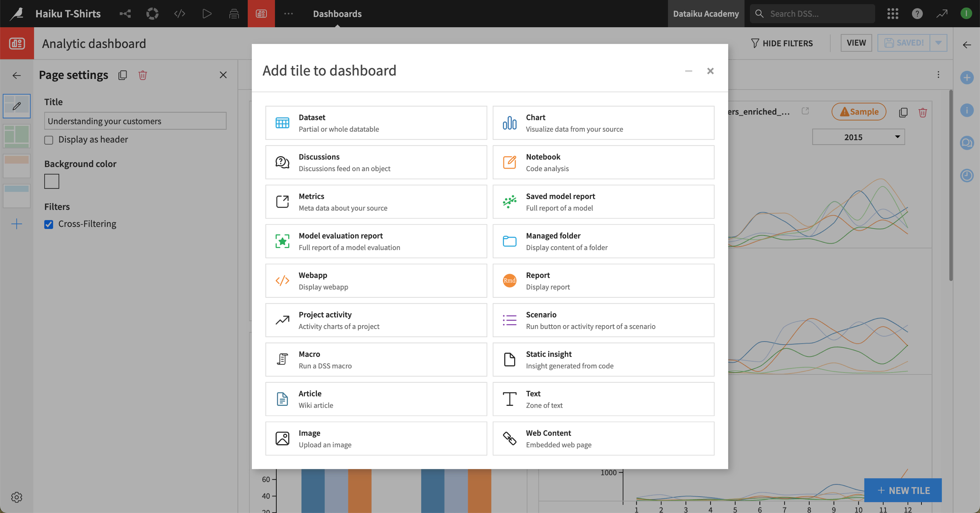Image resolution: width=980 pixels, height=513 pixels.
Task: Enable the Display as header checkbox
Action: (49, 140)
